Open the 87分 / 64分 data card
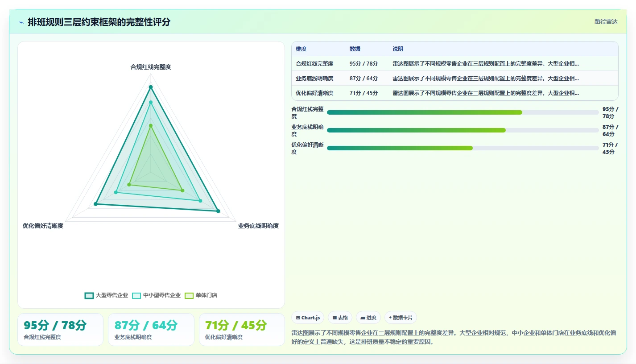Screen dimensions: 636x364 click(x=151, y=330)
